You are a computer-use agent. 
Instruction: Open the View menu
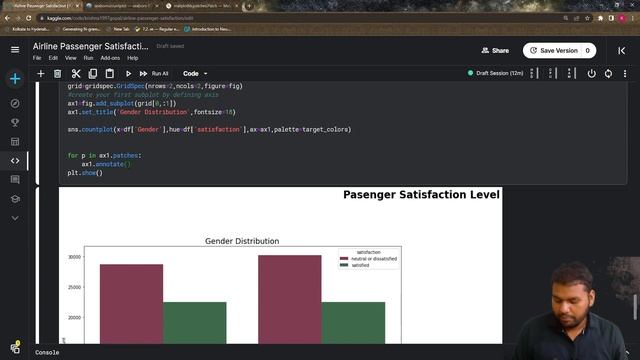coord(71,58)
